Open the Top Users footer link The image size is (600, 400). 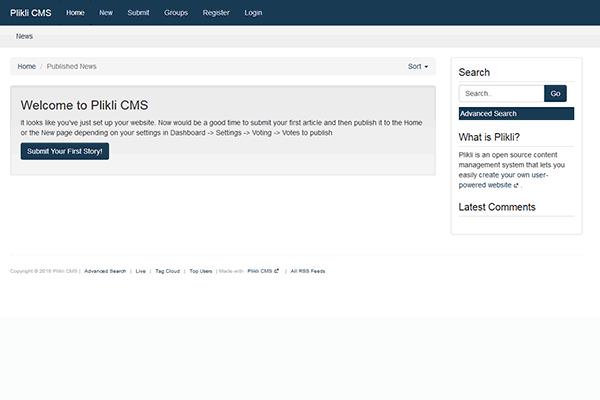tap(201, 271)
